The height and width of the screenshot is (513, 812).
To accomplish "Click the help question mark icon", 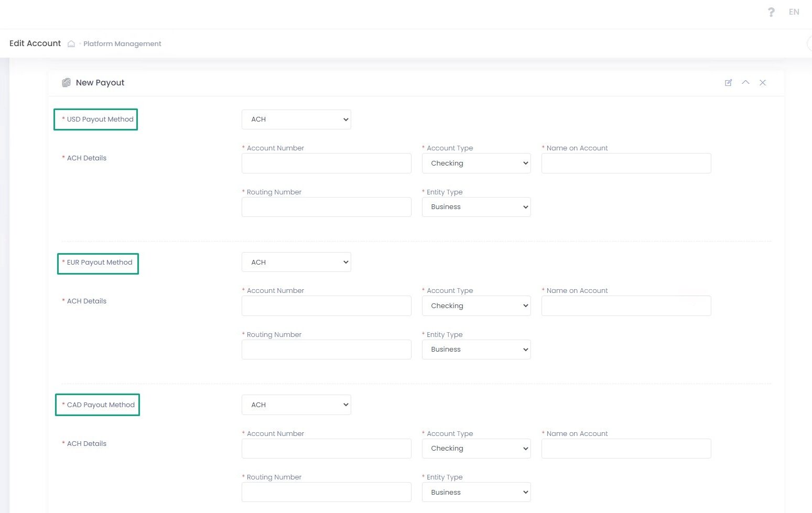I will [x=771, y=12].
